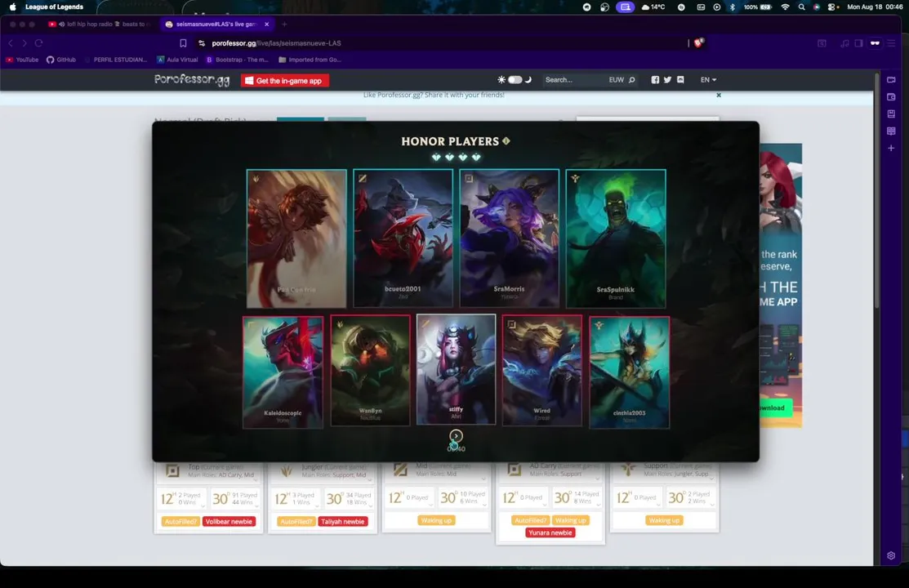Open the League of Legends menu bar item
Viewport: 909px width, 588px height.
pyautogui.click(x=54, y=7)
